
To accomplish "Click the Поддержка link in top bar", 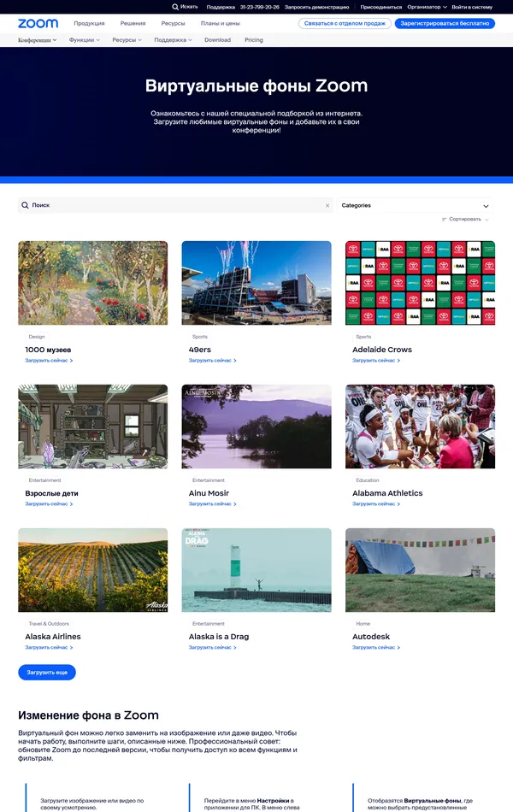I will coord(221,7).
